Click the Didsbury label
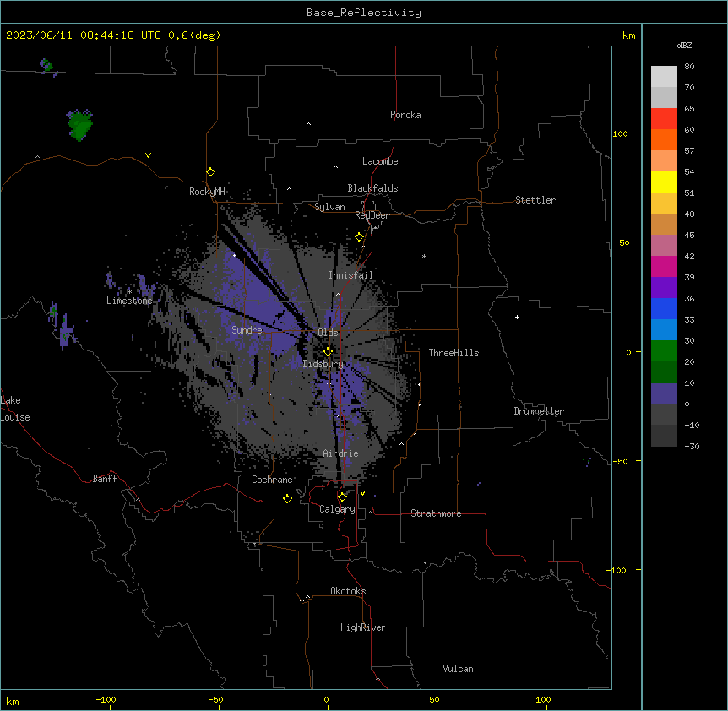Image resolution: width=728 pixels, height=711 pixels. tap(323, 364)
